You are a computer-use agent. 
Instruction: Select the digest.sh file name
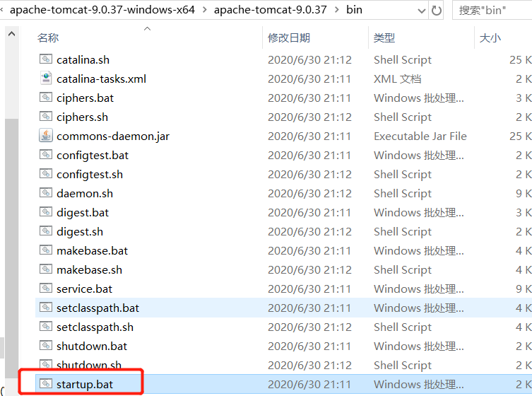(x=80, y=232)
